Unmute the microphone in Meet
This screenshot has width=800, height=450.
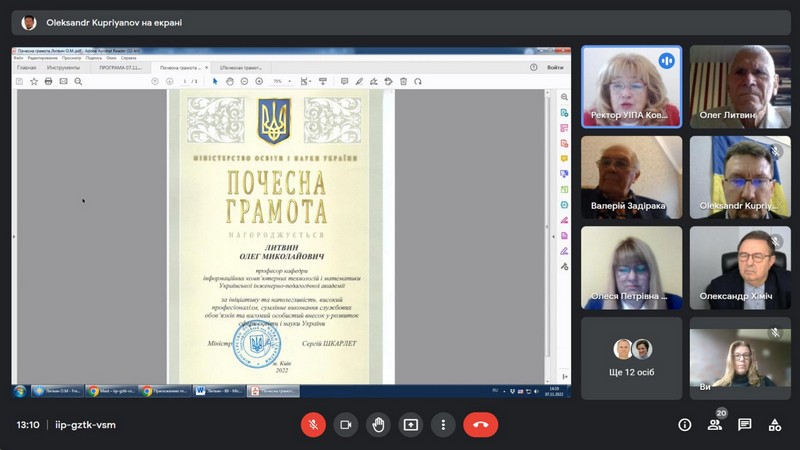pos(313,424)
